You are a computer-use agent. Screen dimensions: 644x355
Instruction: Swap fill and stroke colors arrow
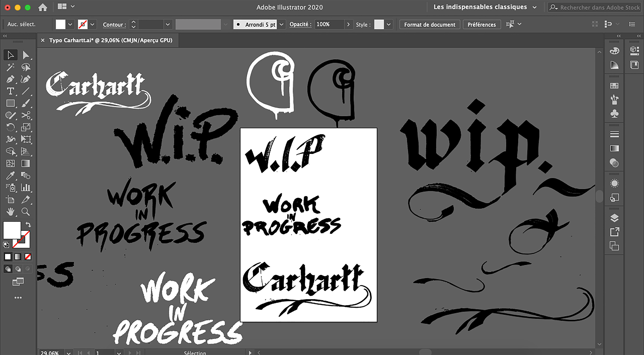[x=28, y=224]
